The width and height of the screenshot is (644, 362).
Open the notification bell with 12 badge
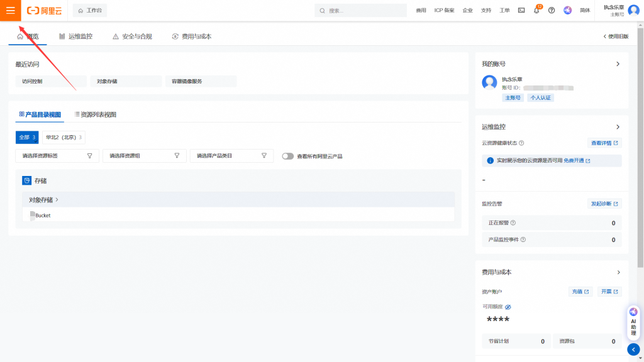536,11
